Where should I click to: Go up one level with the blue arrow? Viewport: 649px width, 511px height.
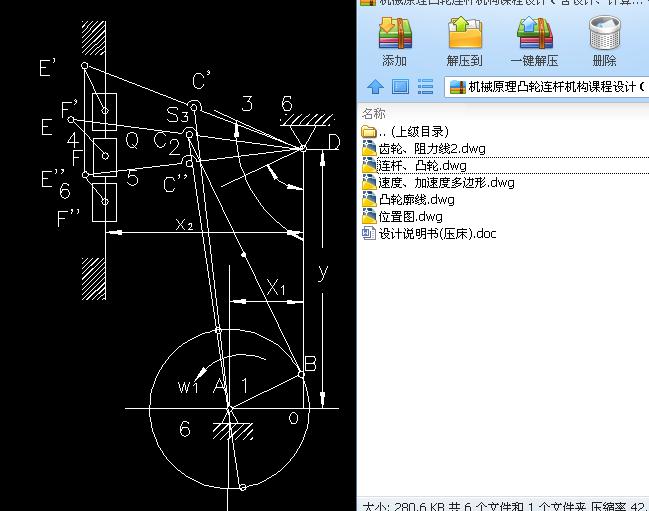pyautogui.click(x=376, y=87)
